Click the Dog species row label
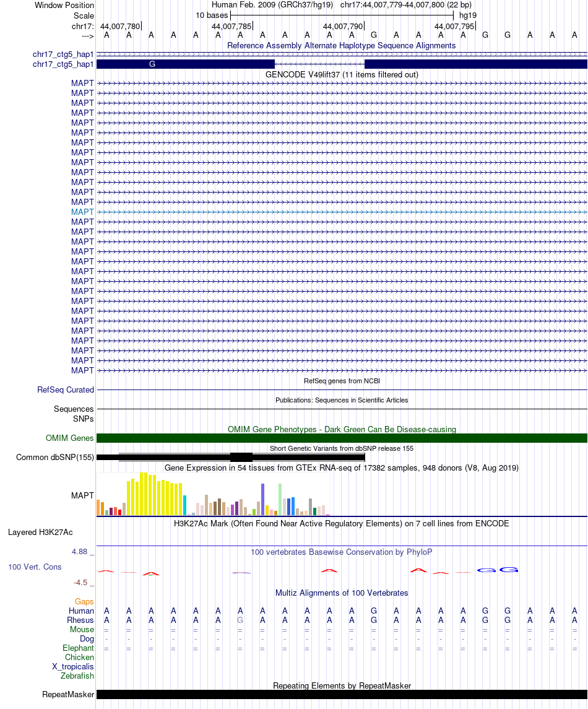The width and height of the screenshot is (588, 709). coord(87,639)
